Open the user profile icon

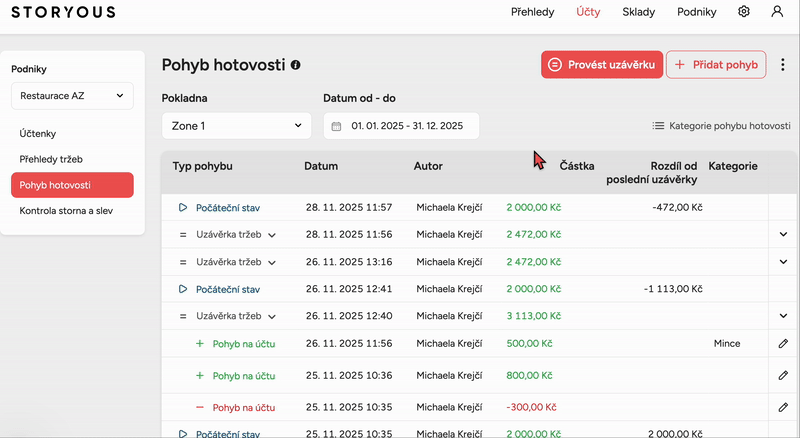(777, 12)
